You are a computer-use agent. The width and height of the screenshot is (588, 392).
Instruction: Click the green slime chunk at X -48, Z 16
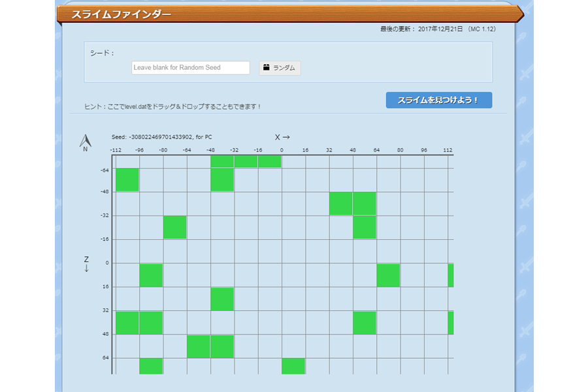(222, 299)
